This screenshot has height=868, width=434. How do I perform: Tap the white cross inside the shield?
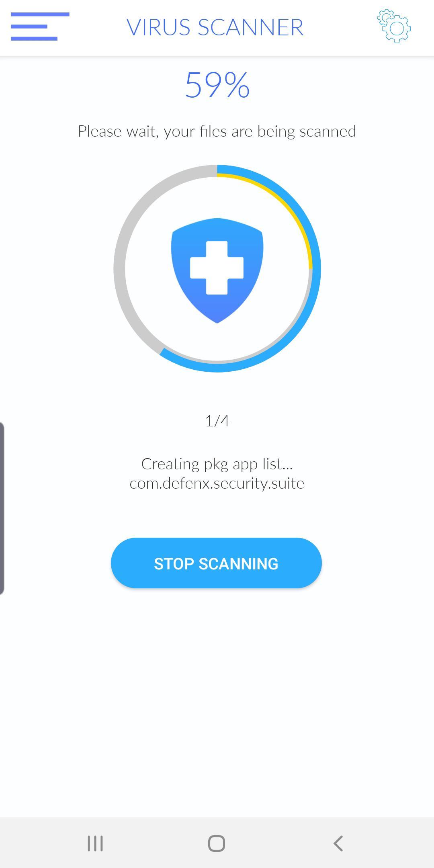tap(217, 268)
